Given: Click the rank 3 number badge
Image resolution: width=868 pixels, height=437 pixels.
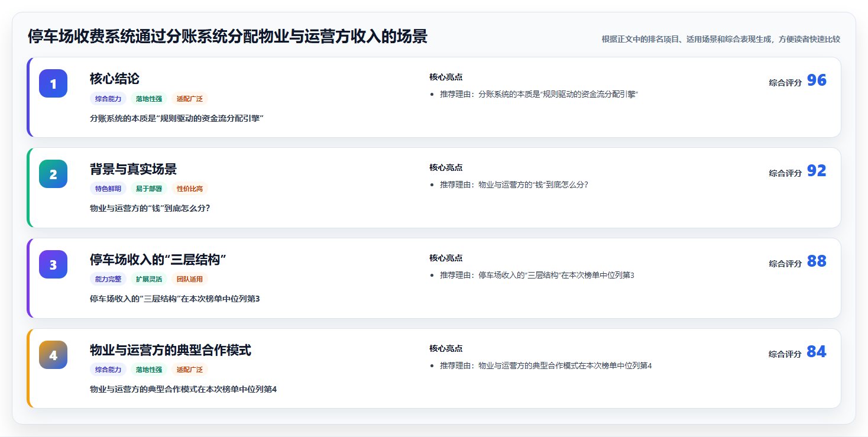Looking at the screenshot, I should pos(53,264).
